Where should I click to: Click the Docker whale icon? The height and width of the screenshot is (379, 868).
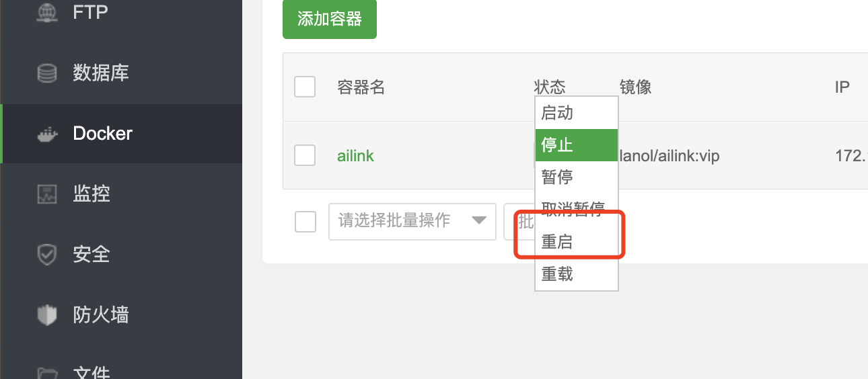pyautogui.click(x=46, y=134)
